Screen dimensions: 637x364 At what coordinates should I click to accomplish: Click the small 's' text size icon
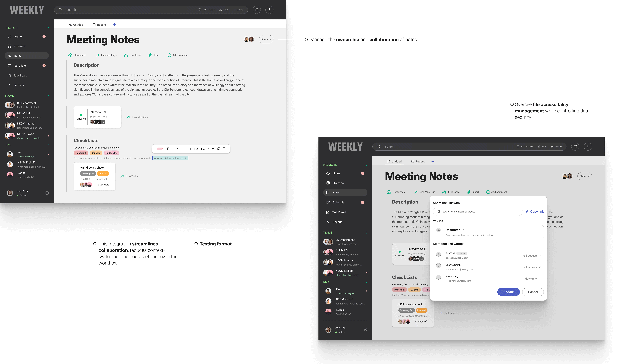[x=208, y=149]
